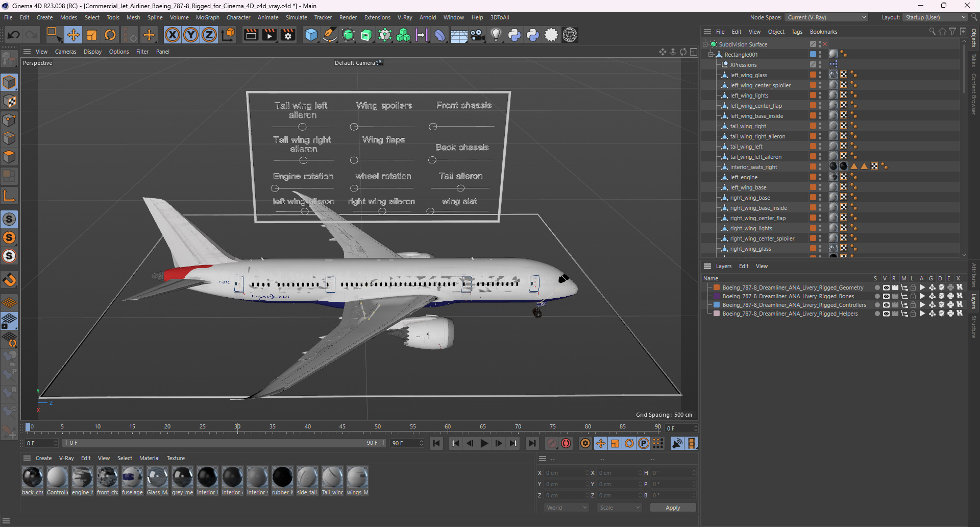Open the Node Space dropdown
The width and height of the screenshot is (980, 527).
pyautogui.click(x=826, y=17)
